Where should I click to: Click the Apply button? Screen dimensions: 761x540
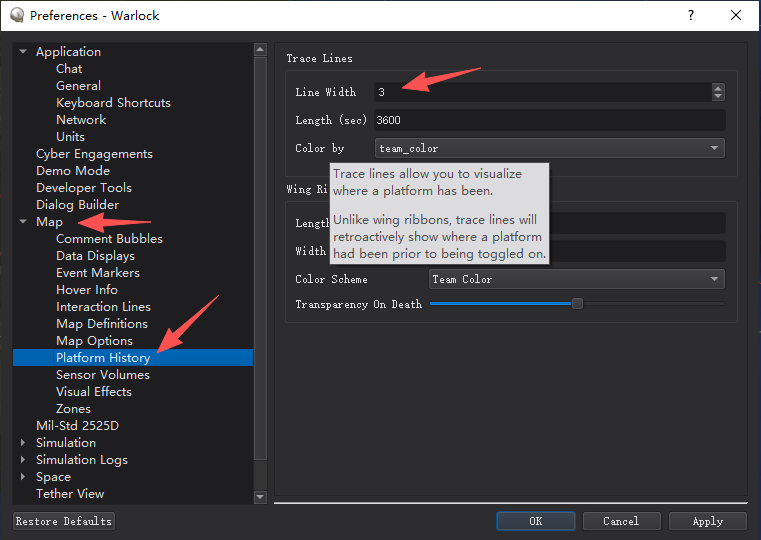point(707,521)
